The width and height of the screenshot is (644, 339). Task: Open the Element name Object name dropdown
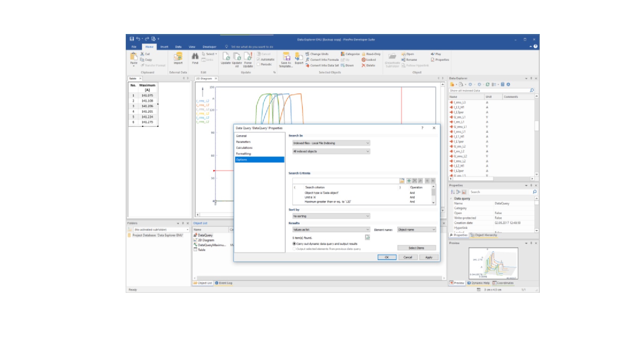point(417,229)
